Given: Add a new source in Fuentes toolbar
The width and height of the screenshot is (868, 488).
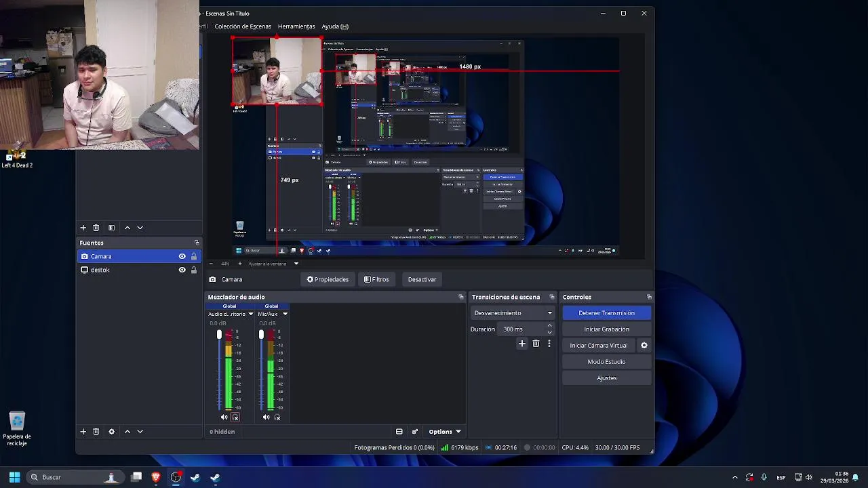Looking at the screenshot, I should pyautogui.click(x=83, y=431).
